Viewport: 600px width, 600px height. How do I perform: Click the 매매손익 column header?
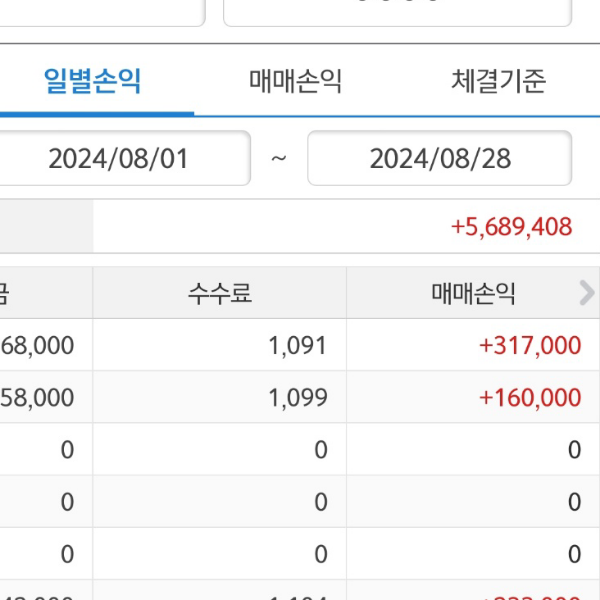tap(473, 293)
